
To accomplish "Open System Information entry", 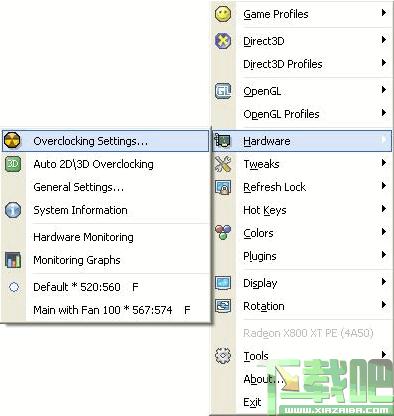I will [105, 210].
